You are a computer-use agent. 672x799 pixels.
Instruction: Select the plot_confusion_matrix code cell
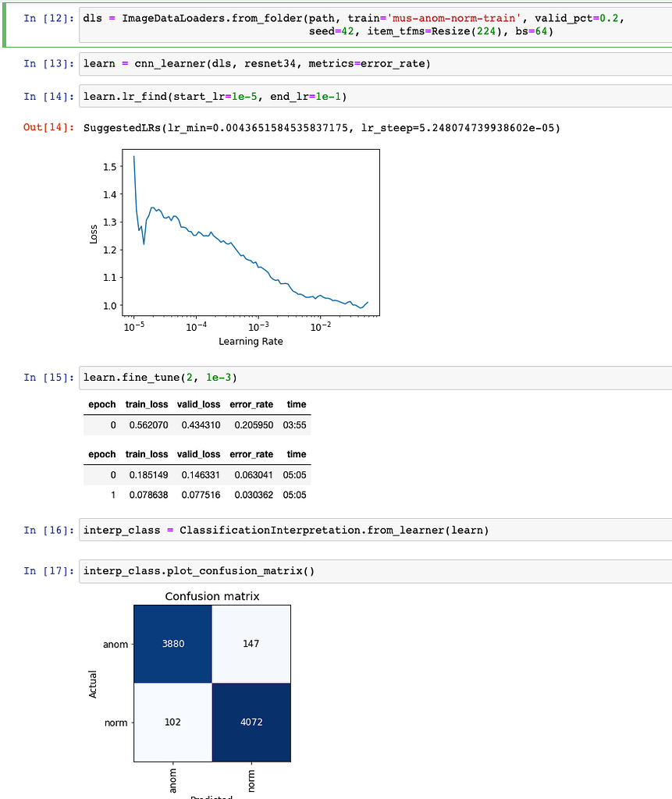[203, 570]
